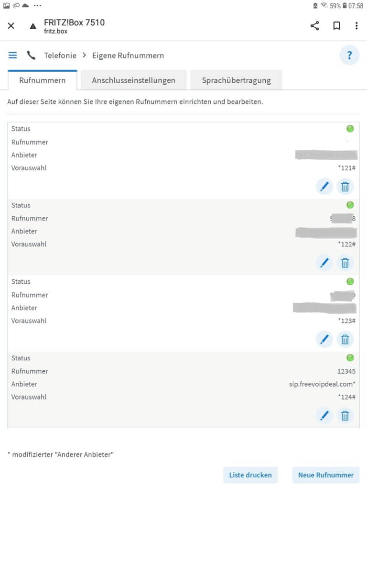The height and width of the screenshot is (588, 367).
Task: Switch to the Sprachübertragung tab
Action: tap(236, 80)
